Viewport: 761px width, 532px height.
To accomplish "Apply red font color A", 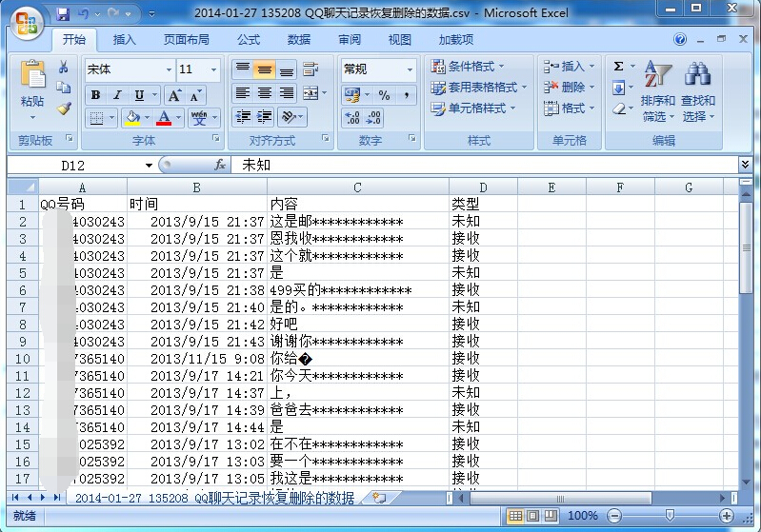I will tap(164, 117).
